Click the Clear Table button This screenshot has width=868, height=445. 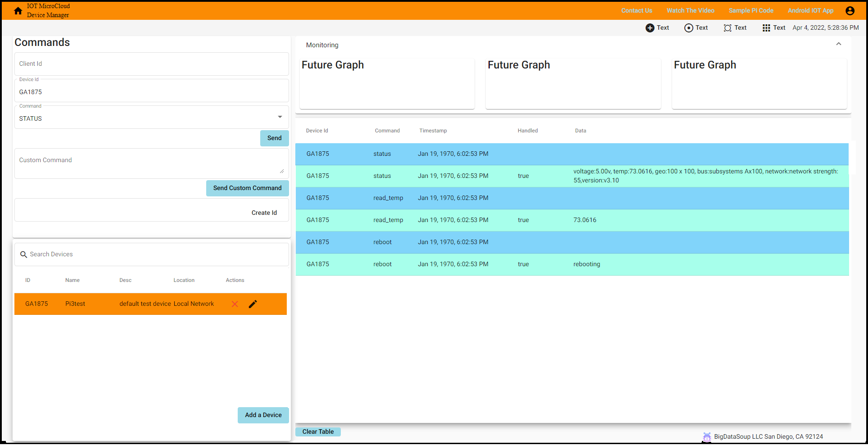[318, 432]
